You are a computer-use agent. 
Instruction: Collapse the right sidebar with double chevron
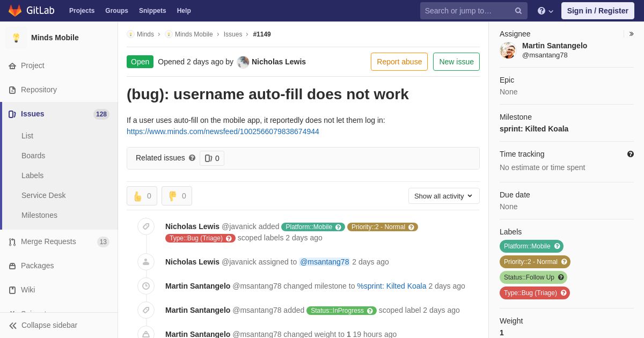pyautogui.click(x=631, y=34)
